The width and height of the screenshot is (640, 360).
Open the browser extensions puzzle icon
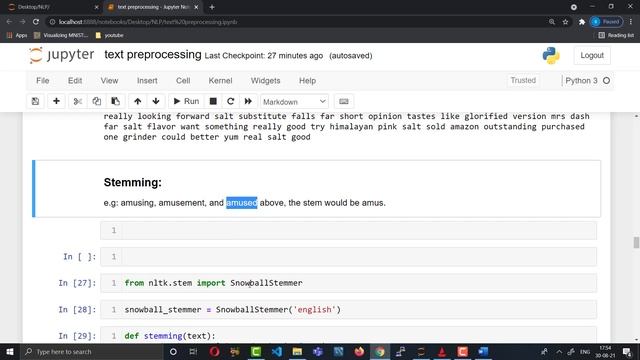pyautogui.click(x=582, y=22)
